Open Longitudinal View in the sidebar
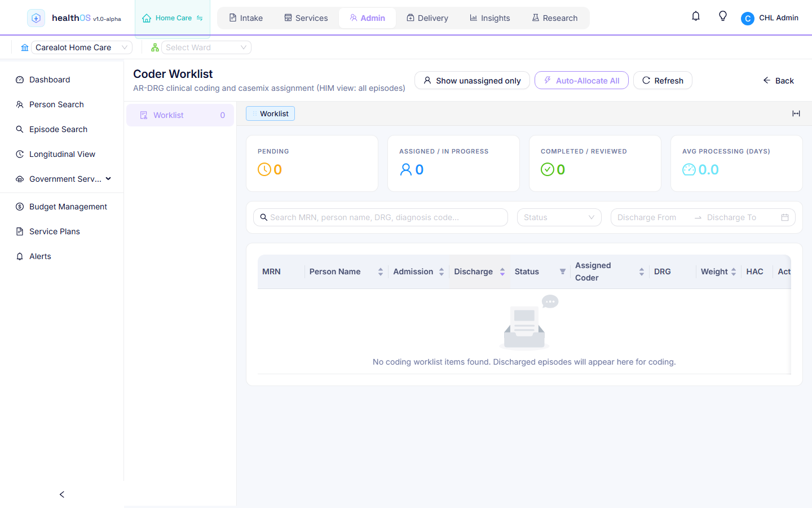The width and height of the screenshot is (812, 508). click(x=62, y=154)
